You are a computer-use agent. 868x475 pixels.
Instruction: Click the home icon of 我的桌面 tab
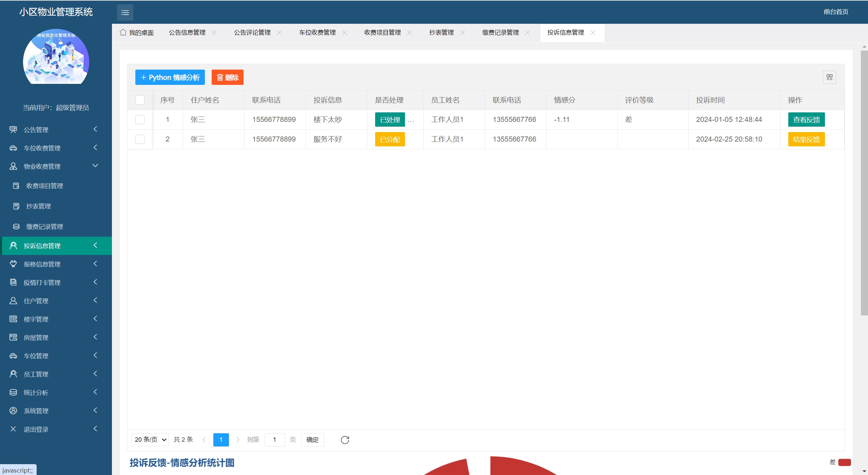pyautogui.click(x=123, y=32)
